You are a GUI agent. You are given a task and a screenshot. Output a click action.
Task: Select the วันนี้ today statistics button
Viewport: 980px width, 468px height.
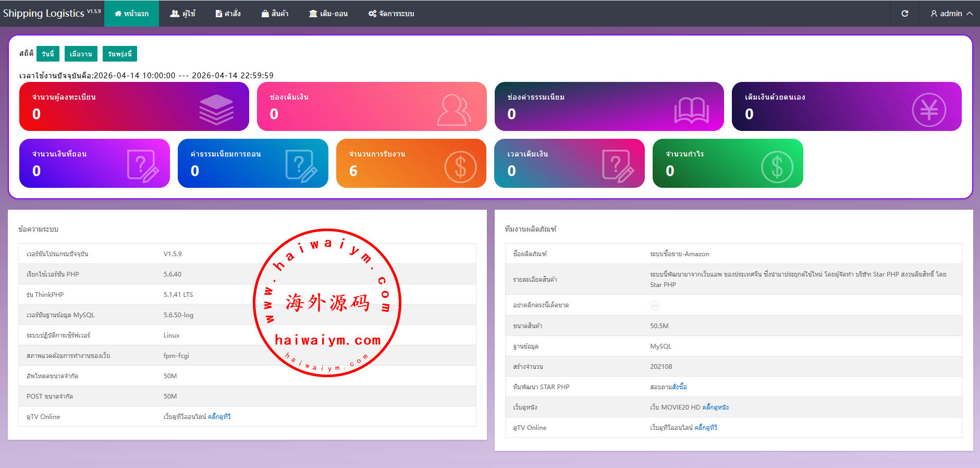tap(47, 54)
